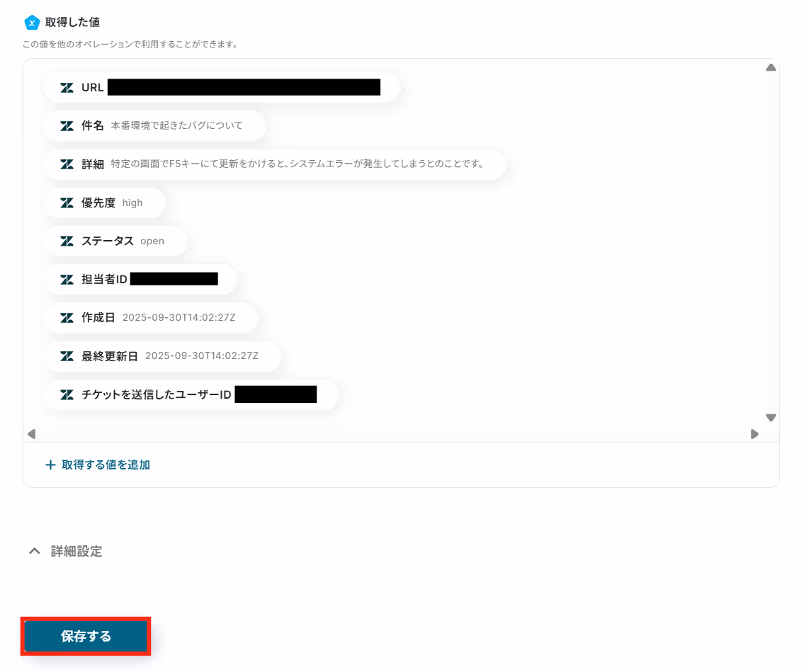Collapse the 詳細設定 section chevron
Viewport: 804px width, 672px height.
34,551
